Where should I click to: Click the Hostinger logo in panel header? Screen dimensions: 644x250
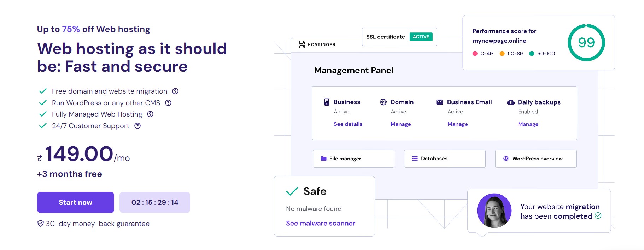[x=317, y=44]
